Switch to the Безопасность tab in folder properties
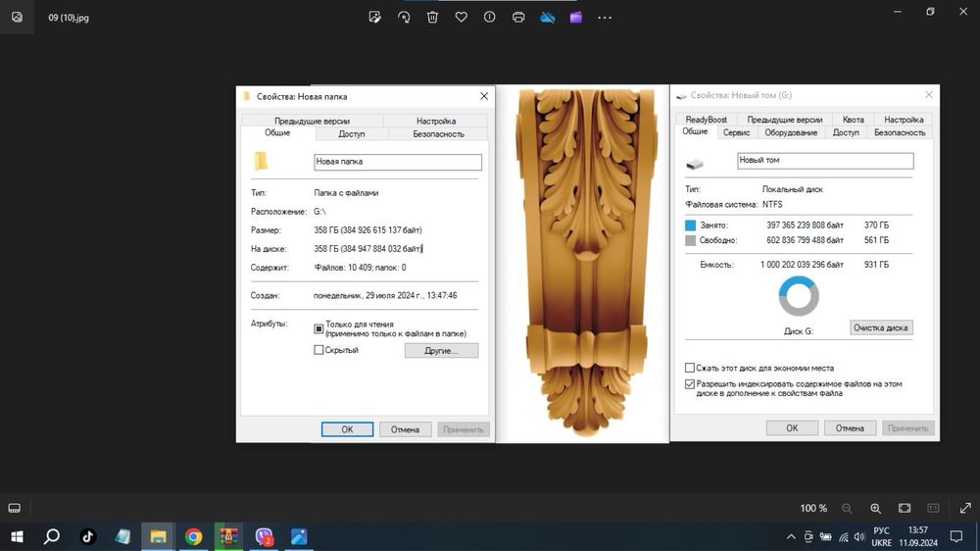 [x=438, y=133]
